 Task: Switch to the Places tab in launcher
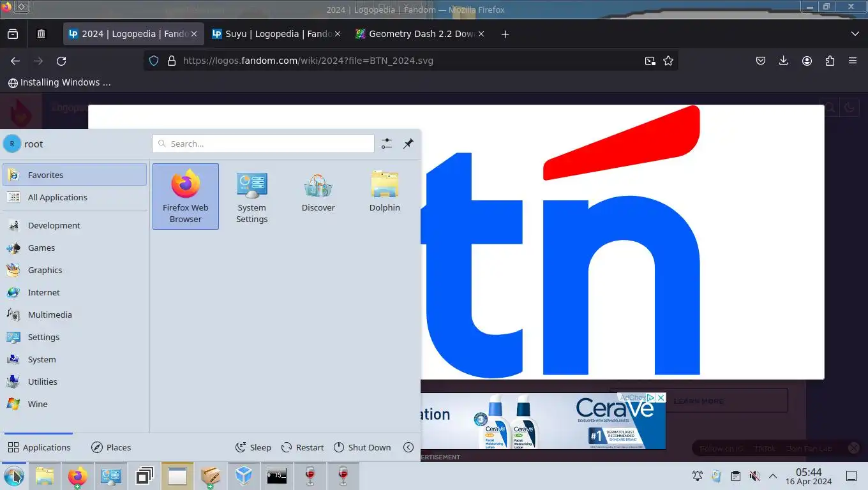pyautogui.click(x=111, y=447)
